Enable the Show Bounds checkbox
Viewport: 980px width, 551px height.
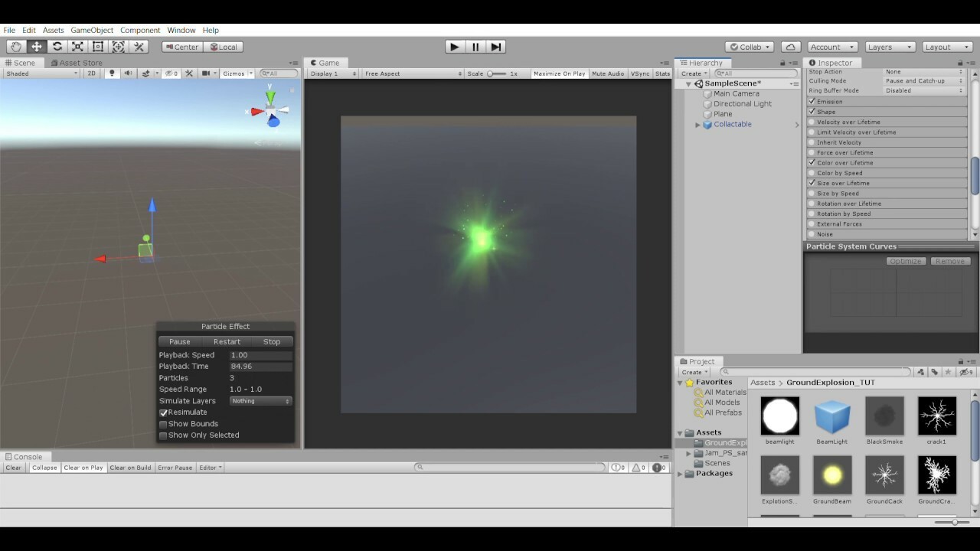coord(162,423)
